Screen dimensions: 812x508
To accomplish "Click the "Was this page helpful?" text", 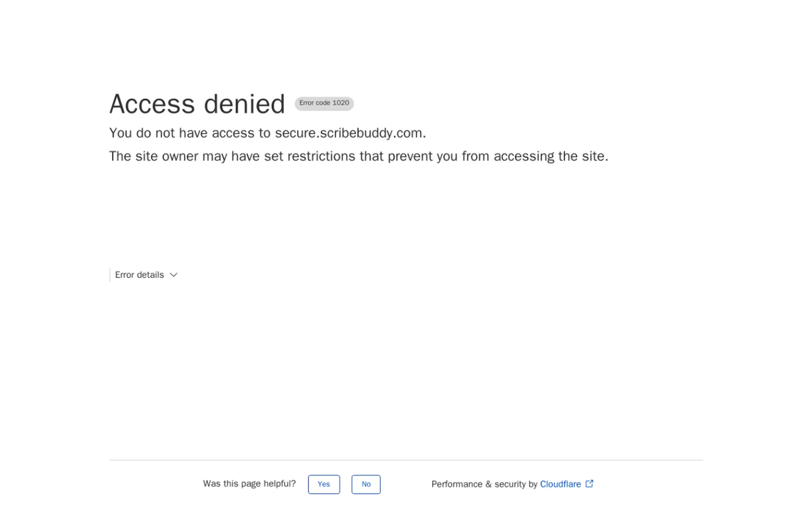I will 249,484.
